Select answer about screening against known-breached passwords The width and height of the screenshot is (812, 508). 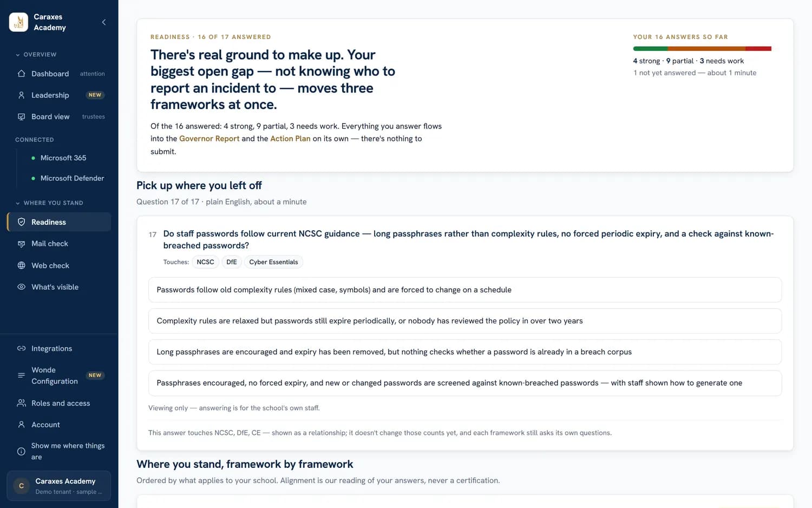pyautogui.click(x=465, y=383)
